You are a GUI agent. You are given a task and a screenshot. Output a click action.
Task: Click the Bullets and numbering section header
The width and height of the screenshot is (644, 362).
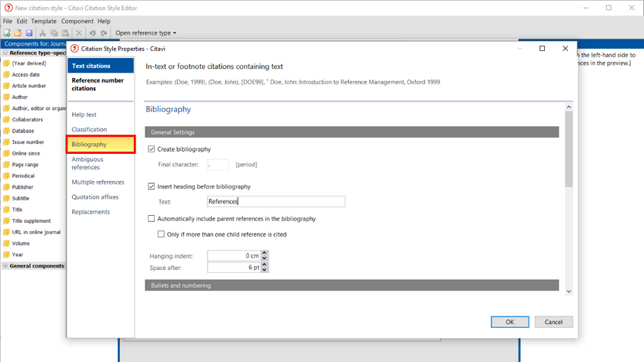[352, 285]
